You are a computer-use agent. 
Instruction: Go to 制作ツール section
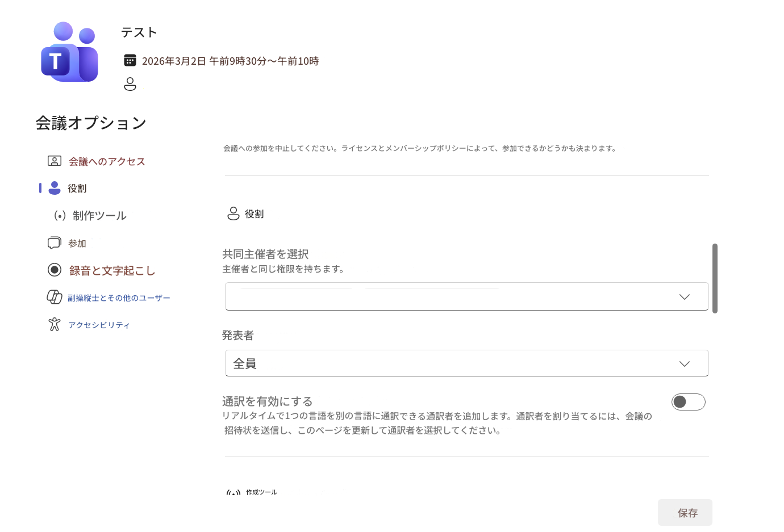coord(99,216)
